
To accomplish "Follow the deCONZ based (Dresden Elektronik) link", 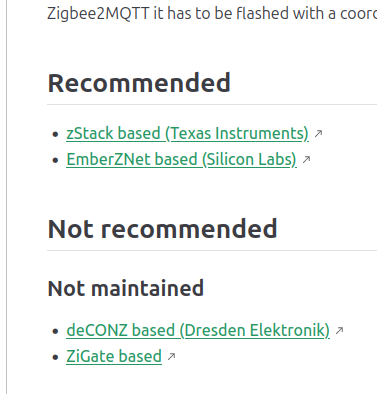I will pyautogui.click(x=198, y=330).
